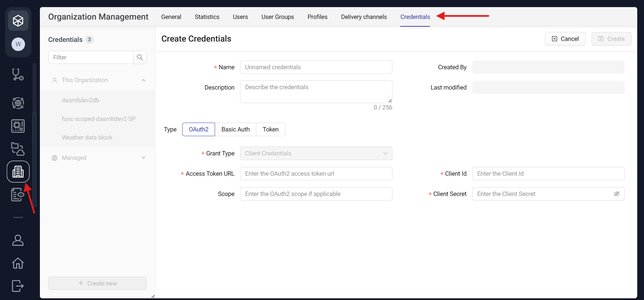Screen dimensions: 644x300
Task: Click the cube logo icon in sidebar
Action: tap(18, 21)
